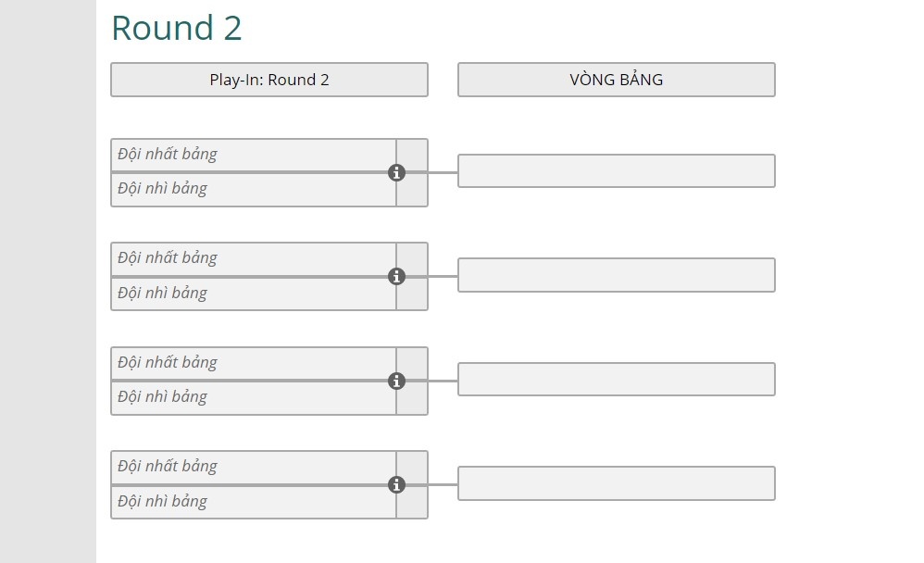Click the fourth match's info icon
The image size is (924, 563).
click(x=397, y=484)
